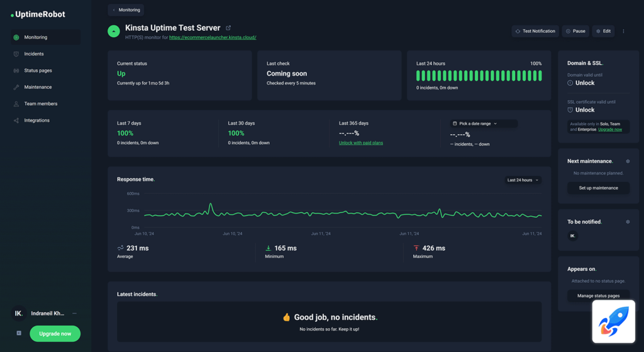Viewport: 644px width, 352px height.
Task: Open the Pick a date range dropdown
Action: coord(484,123)
